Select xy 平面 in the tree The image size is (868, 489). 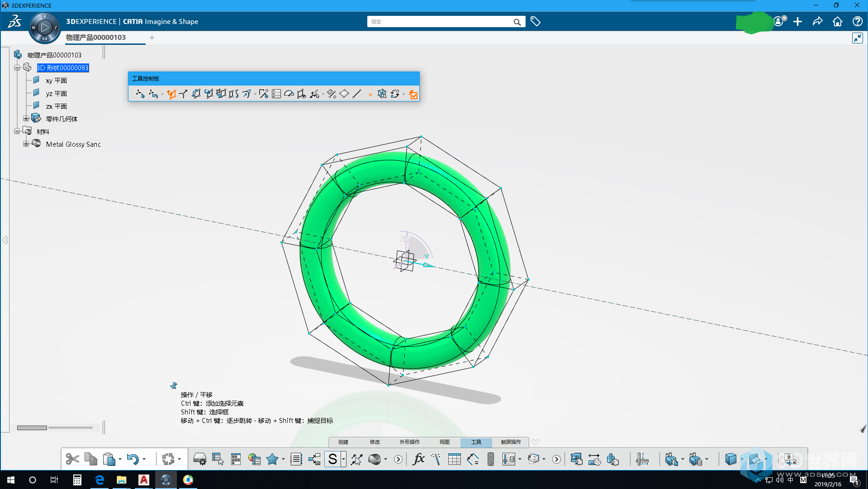56,81
